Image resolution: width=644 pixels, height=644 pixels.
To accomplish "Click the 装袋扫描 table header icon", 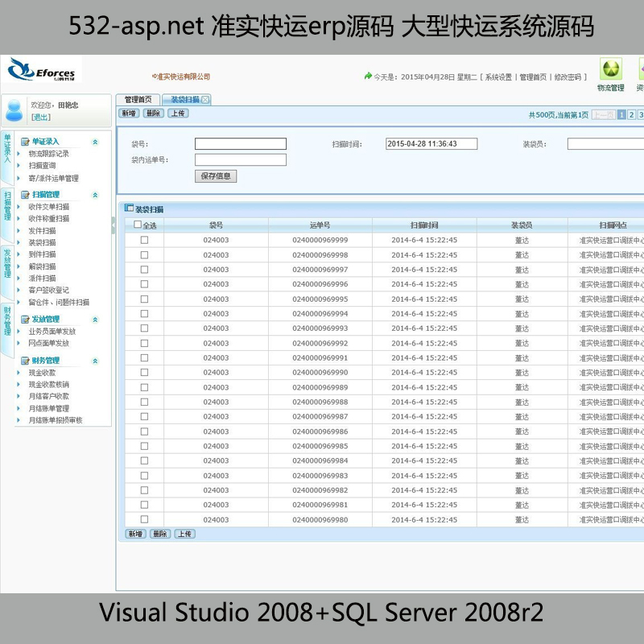I will (x=129, y=208).
